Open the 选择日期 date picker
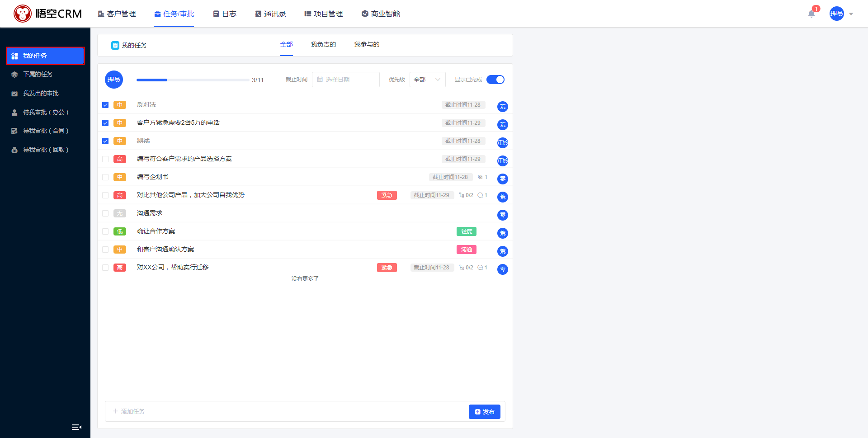The width and height of the screenshot is (868, 438). pos(346,80)
